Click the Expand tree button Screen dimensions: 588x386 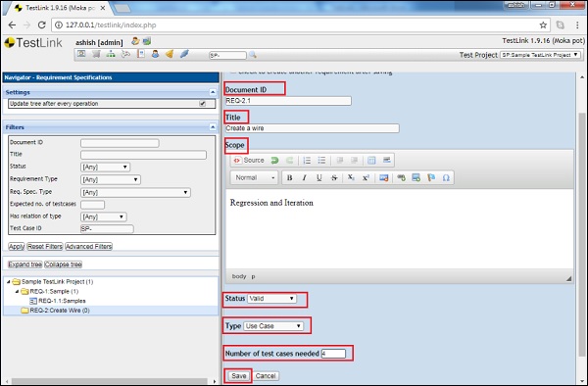tap(25, 265)
